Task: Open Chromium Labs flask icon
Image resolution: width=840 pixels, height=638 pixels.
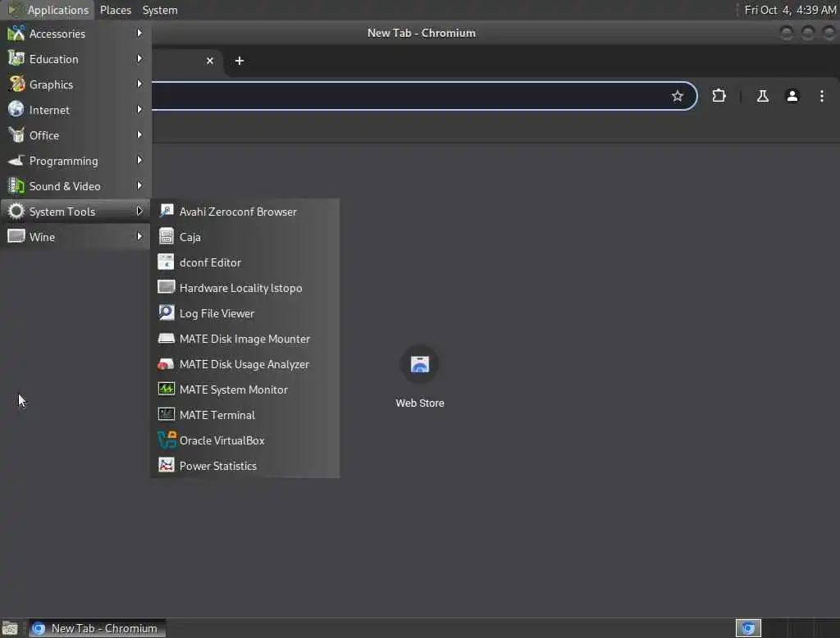Action: point(762,96)
